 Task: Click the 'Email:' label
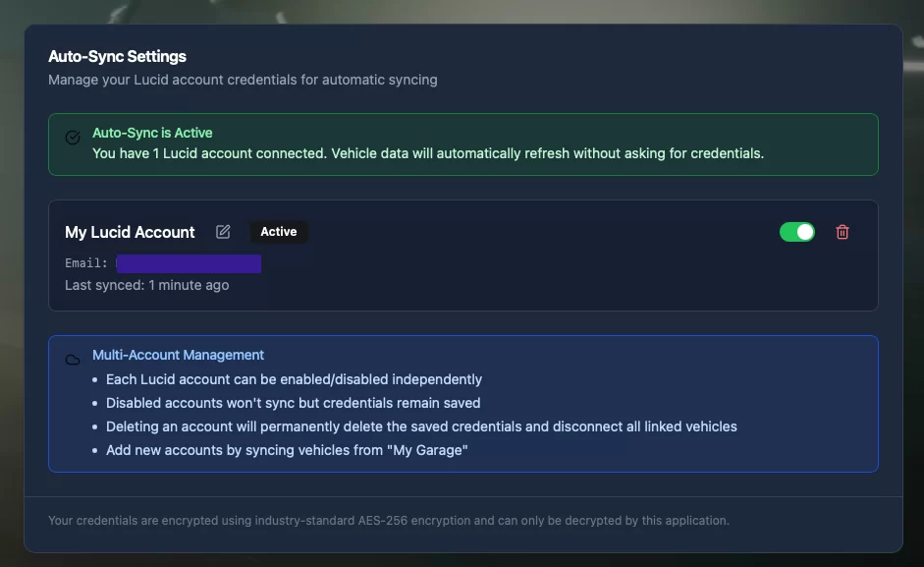click(x=86, y=263)
